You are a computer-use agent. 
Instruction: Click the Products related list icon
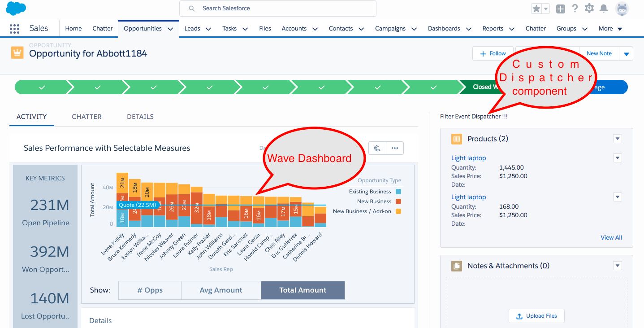coord(456,139)
